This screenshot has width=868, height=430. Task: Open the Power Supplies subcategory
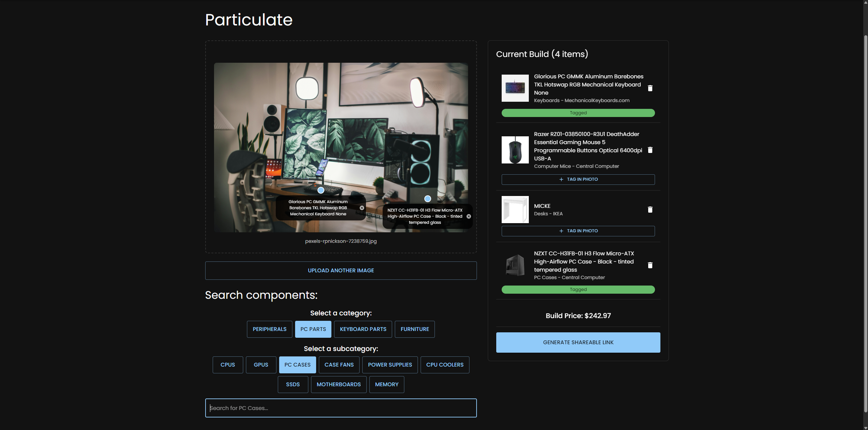pyautogui.click(x=390, y=365)
